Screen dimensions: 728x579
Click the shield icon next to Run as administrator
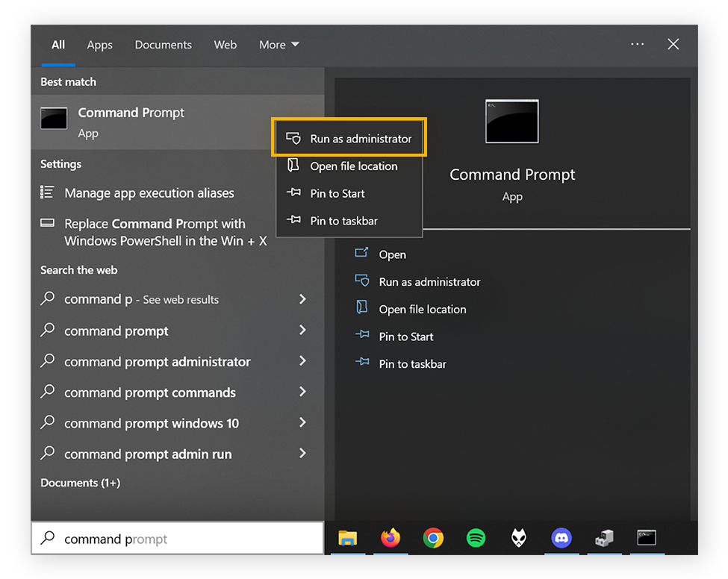(x=294, y=138)
